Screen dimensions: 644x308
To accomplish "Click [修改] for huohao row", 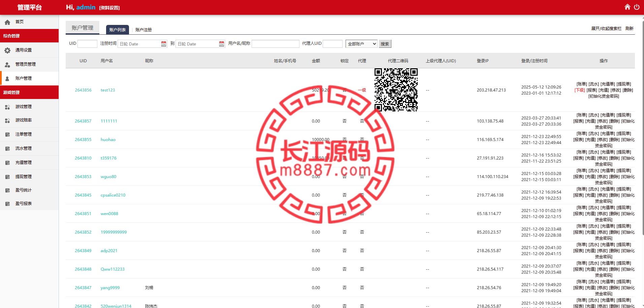I will pos(602,140).
